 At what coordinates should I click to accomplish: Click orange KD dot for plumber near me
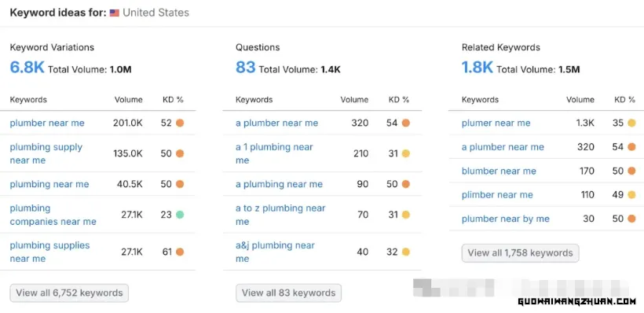(x=180, y=123)
